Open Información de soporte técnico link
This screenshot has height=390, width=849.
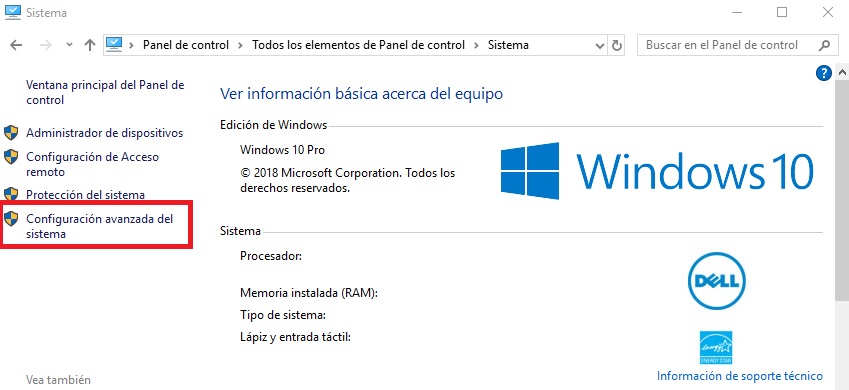(740, 376)
